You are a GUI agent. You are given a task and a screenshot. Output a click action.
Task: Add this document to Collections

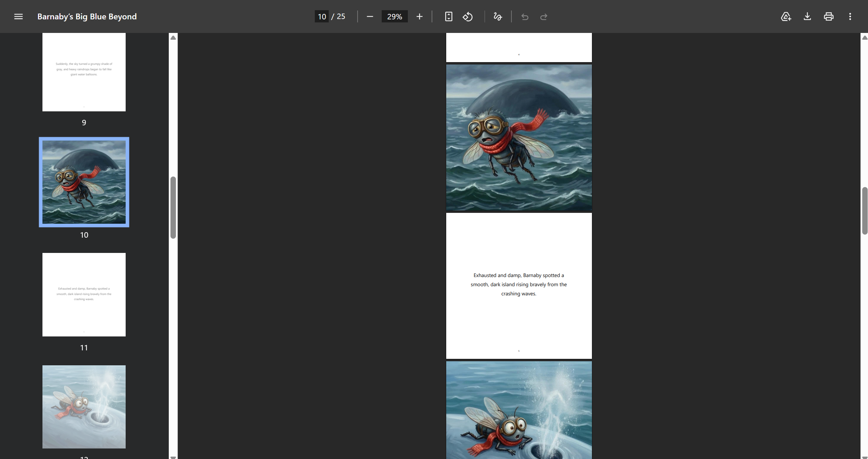(785, 16)
